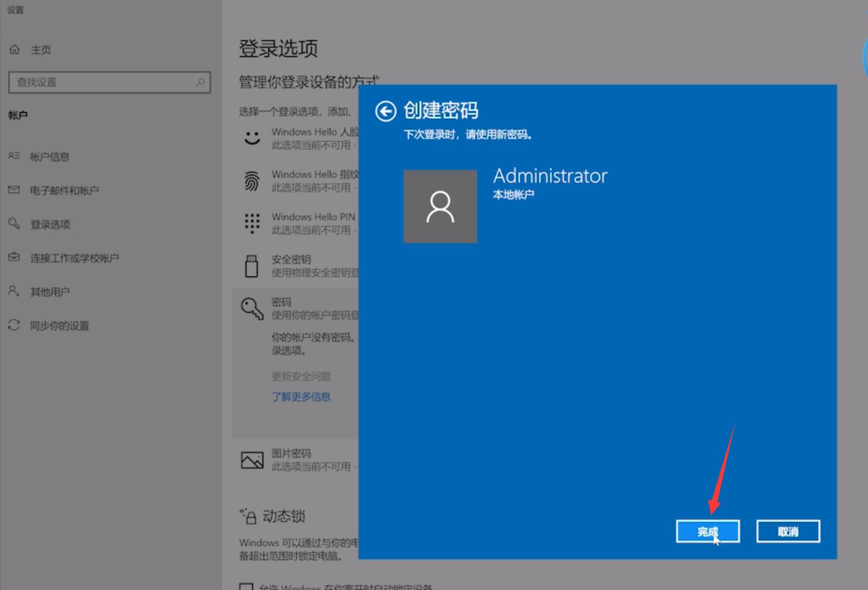The image size is (868, 590).
Task: Click the 取消 button
Action: tap(788, 530)
